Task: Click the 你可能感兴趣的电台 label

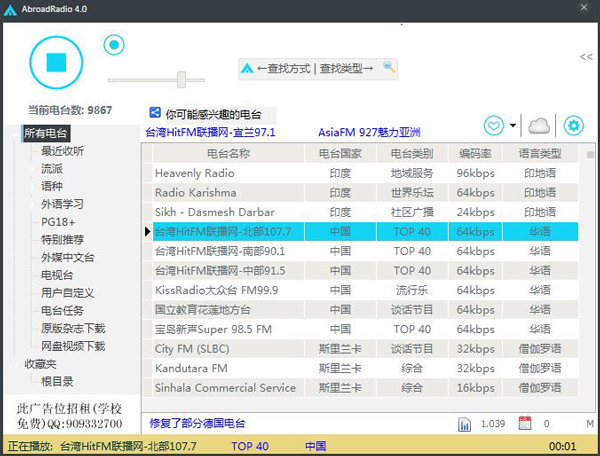Action: coord(213,114)
